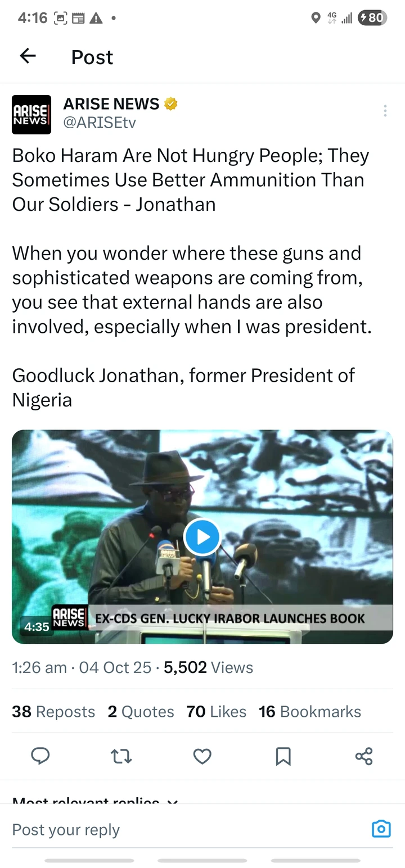Go back using the arrow icon
This screenshot has width=405, height=868.
coord(28,56)
